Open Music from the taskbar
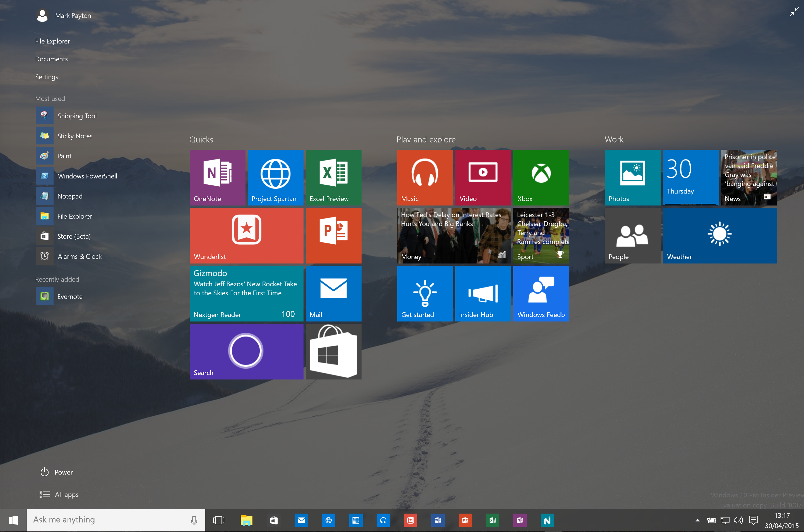804x532 pixels. (x=383, y=520)
